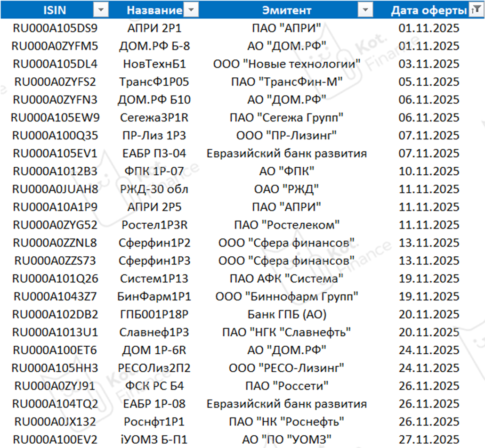Click date cell 27.11.2025

[429, 440]
